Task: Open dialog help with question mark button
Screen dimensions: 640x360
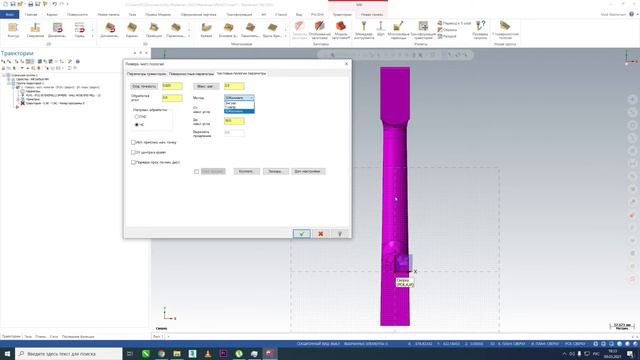Action: click(x=340, y=234)
